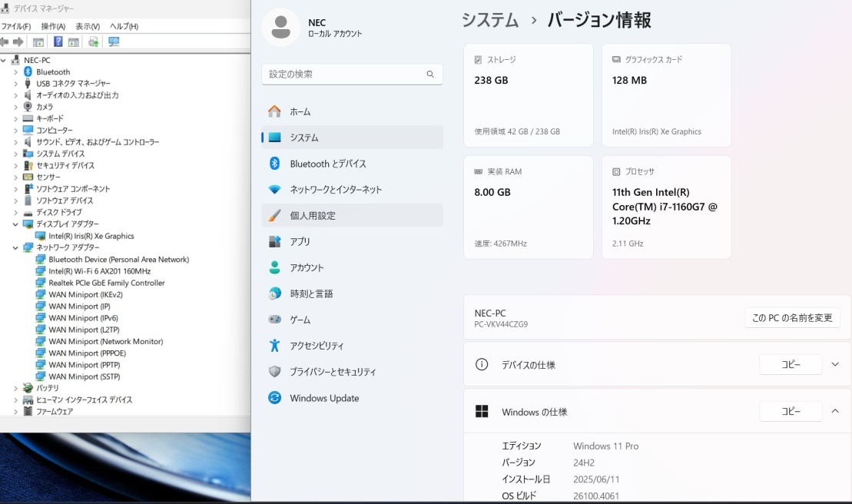Click the scan hardware monitor icon in toolbar

point(114,41)
